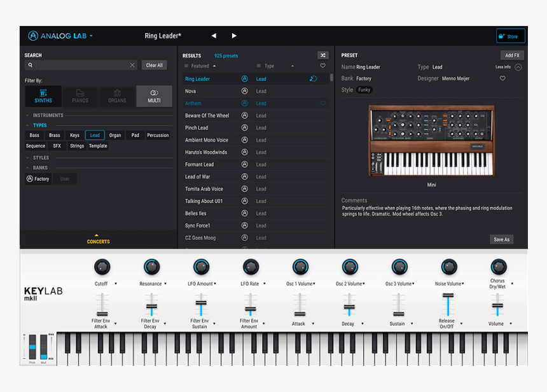Open the Store
The width and height of the screenshot is (547, 392).
(510, 36)
